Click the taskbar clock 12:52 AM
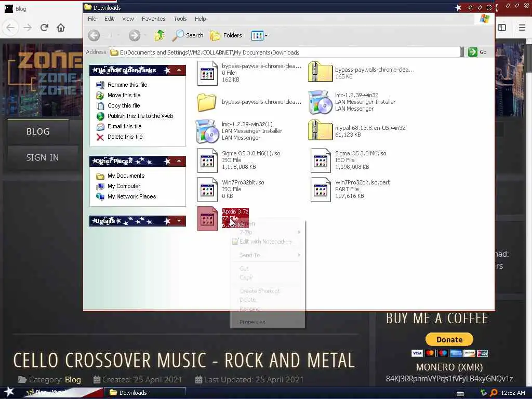This screenshot has height=399, width=532. coord(513,393)
